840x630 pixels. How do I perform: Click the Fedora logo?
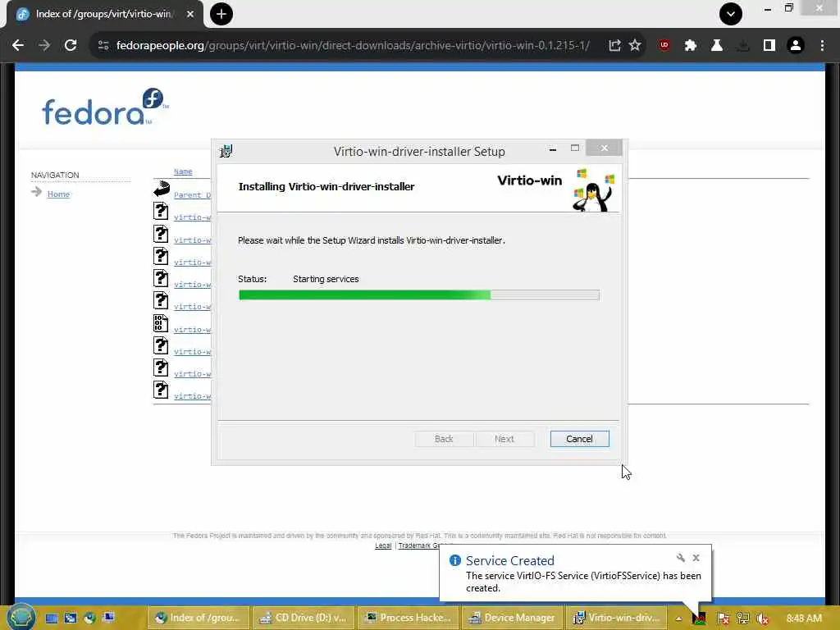click(105, 107)
